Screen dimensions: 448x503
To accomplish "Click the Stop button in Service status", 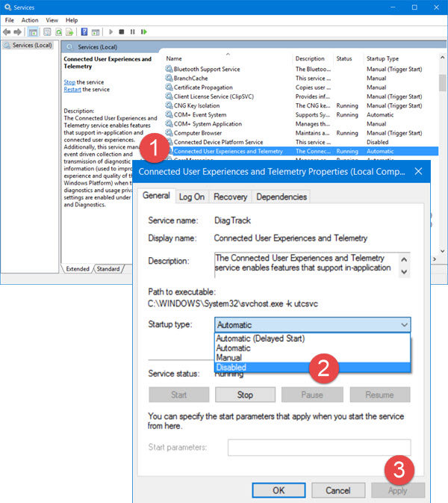I will tap(245, 395).
